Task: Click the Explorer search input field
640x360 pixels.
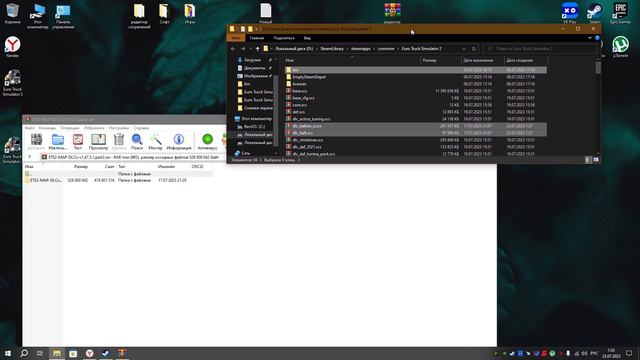Action: click(539, 49)
